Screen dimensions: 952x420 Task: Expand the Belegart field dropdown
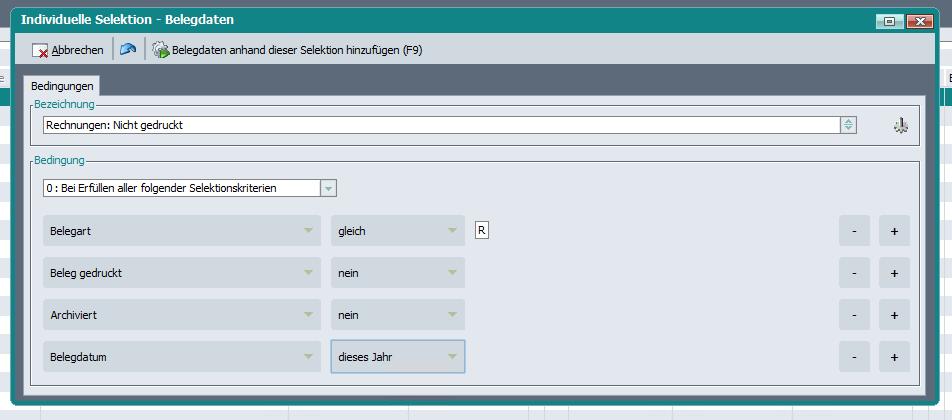[308, 231]
